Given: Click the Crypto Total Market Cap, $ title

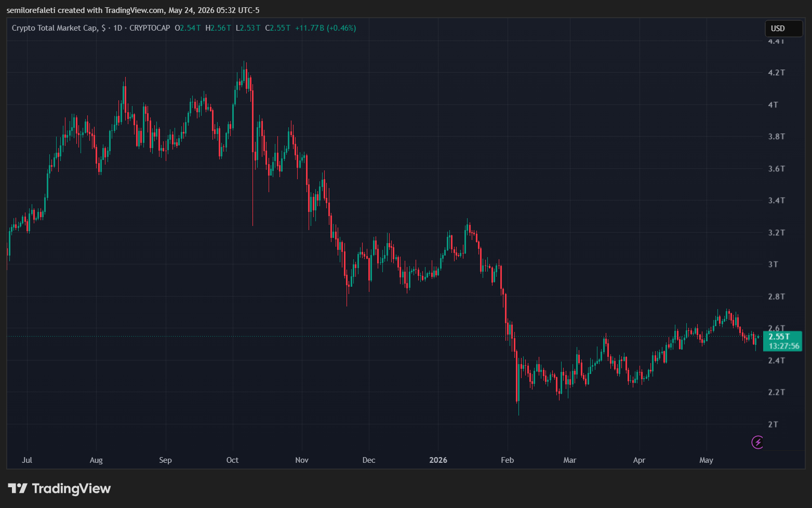Looking at the screenshot, I should coord(59,28).
